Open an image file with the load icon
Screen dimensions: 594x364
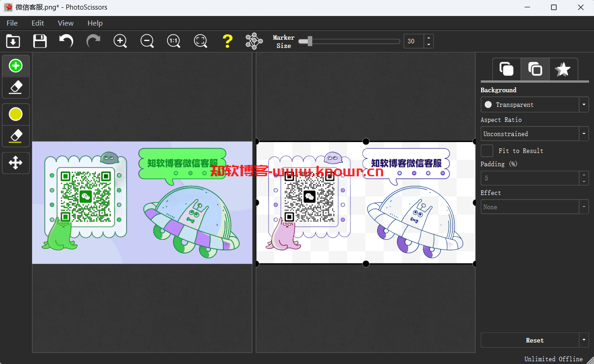click(x=13, y=41)
